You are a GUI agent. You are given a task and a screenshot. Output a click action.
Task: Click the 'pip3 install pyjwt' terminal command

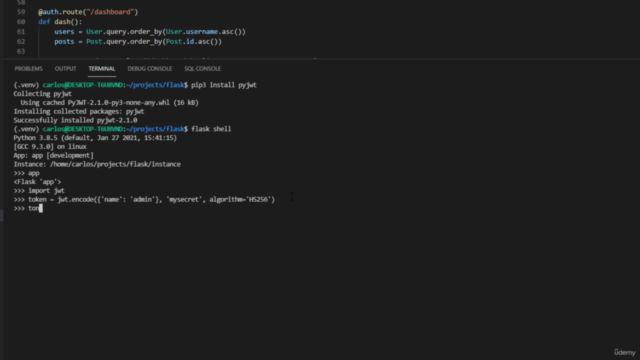click(x=224, y=85)
